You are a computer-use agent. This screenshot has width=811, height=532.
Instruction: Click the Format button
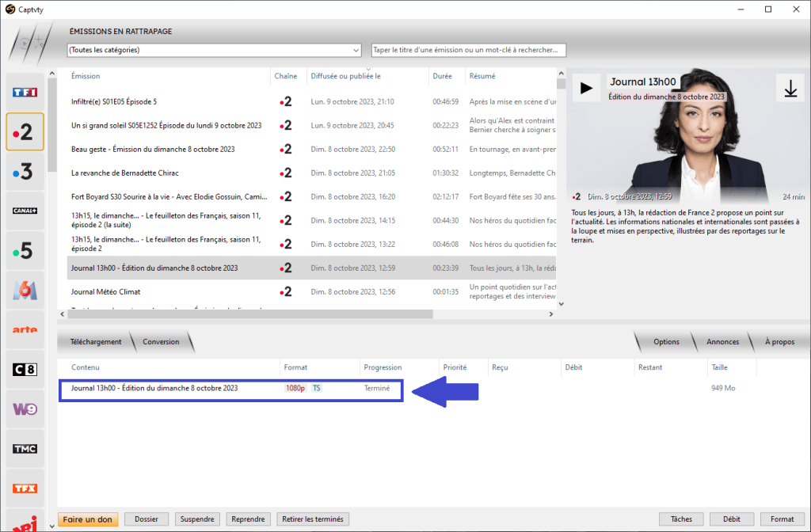click(782, 519)
